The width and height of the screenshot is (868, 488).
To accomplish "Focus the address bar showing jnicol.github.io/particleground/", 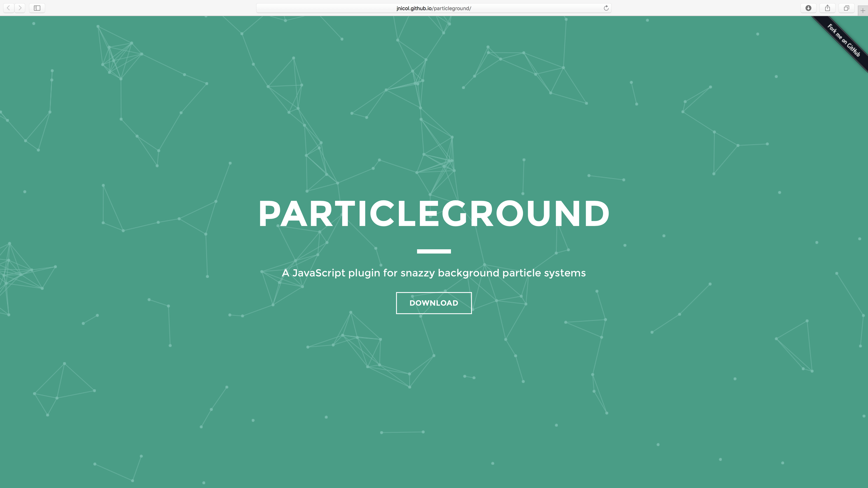I will (434, 8).
